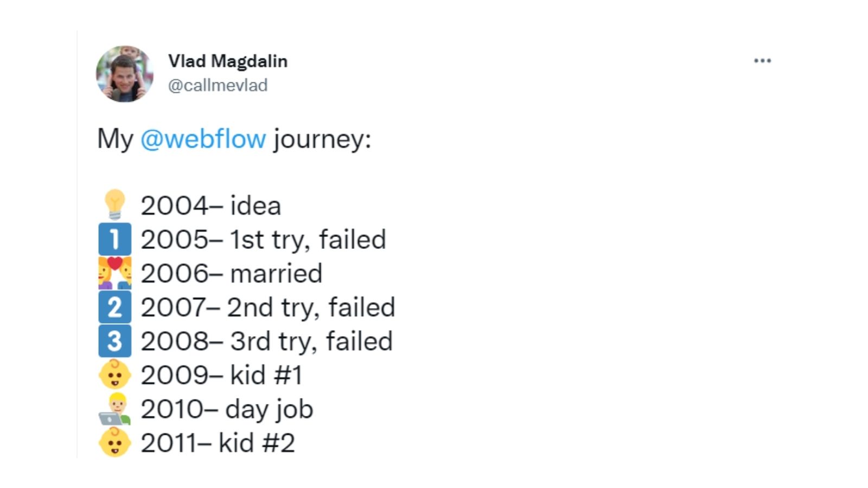Click the '2008– 3rd try, failed' line
The height and width of the screenshot is (488, 868).
pyautogui.click(x=267, y=342)
